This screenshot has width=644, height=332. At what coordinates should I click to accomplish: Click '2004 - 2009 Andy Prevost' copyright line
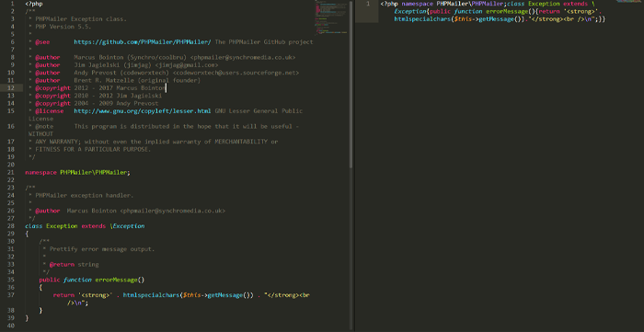click(116, 103)
